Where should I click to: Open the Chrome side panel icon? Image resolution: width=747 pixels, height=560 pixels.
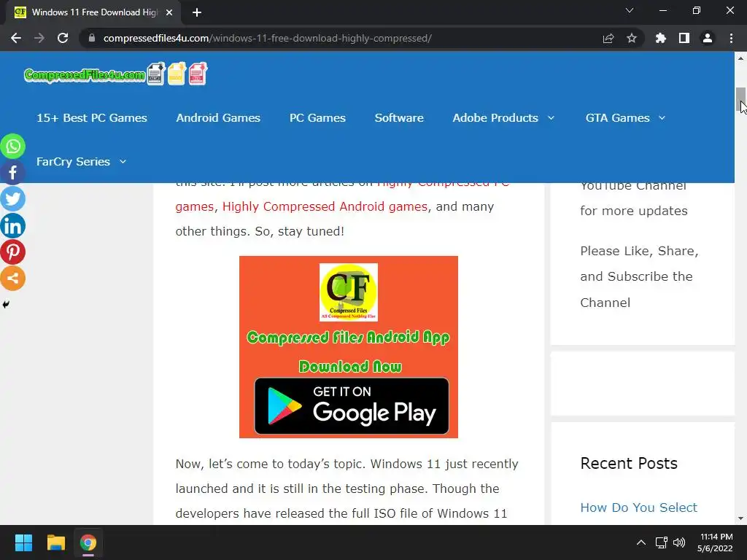[x=684, y=38]
